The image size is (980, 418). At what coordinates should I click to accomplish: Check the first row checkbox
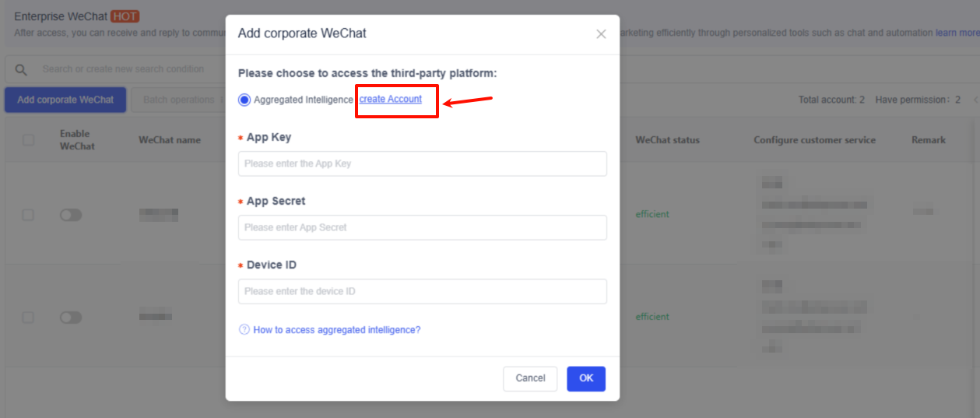coord(28,215)
